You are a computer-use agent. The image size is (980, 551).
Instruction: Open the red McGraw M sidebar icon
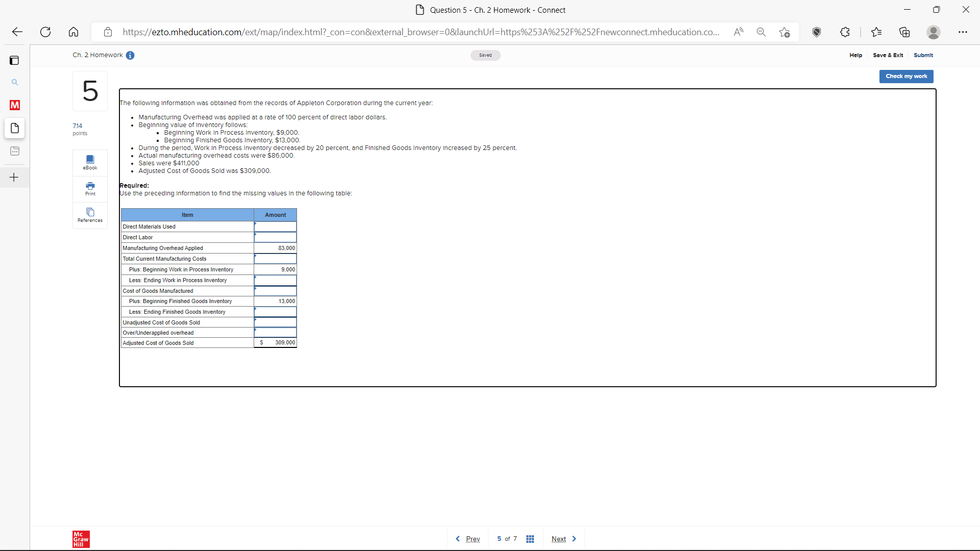coord(14,105)
